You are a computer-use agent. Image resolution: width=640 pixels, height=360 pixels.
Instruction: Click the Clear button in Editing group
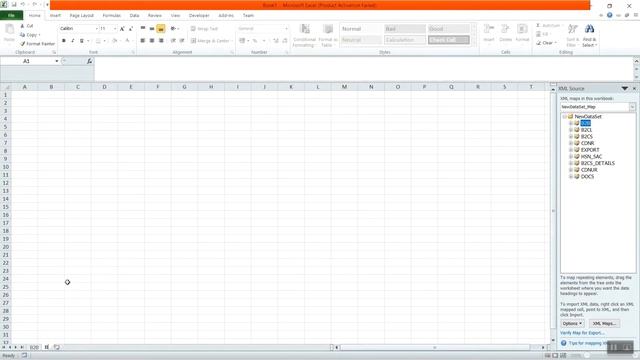click(x=546, y=43)
